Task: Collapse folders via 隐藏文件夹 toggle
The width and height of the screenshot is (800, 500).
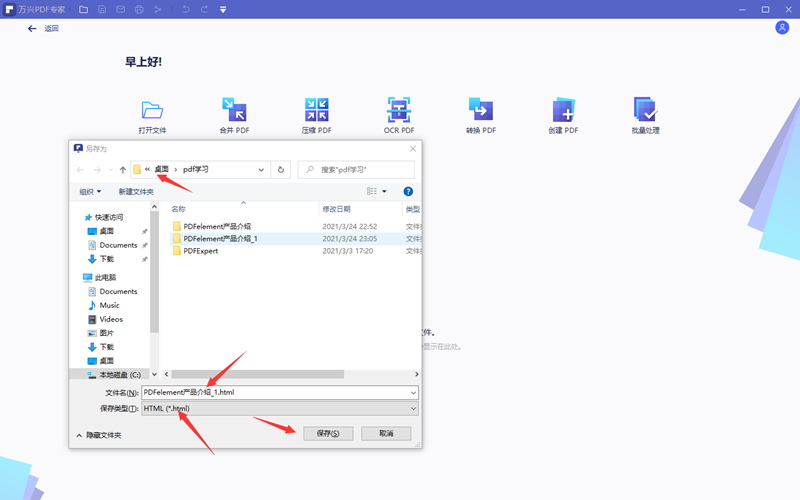Action: (x=98, y=435)
